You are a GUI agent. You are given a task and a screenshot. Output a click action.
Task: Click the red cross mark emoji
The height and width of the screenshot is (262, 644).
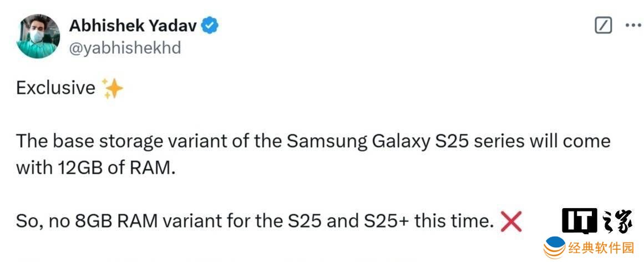[511, 223]
